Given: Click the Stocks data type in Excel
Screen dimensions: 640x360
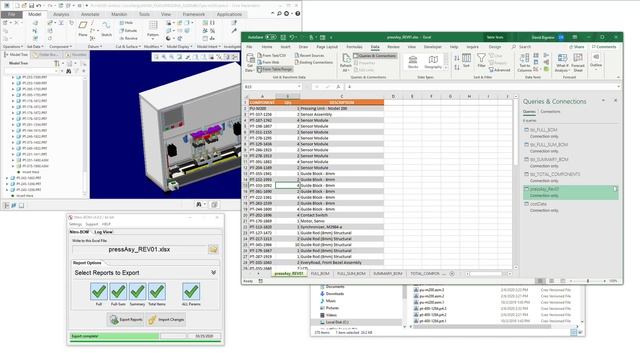Looking at the screenshot, I should tap(413, 62).
